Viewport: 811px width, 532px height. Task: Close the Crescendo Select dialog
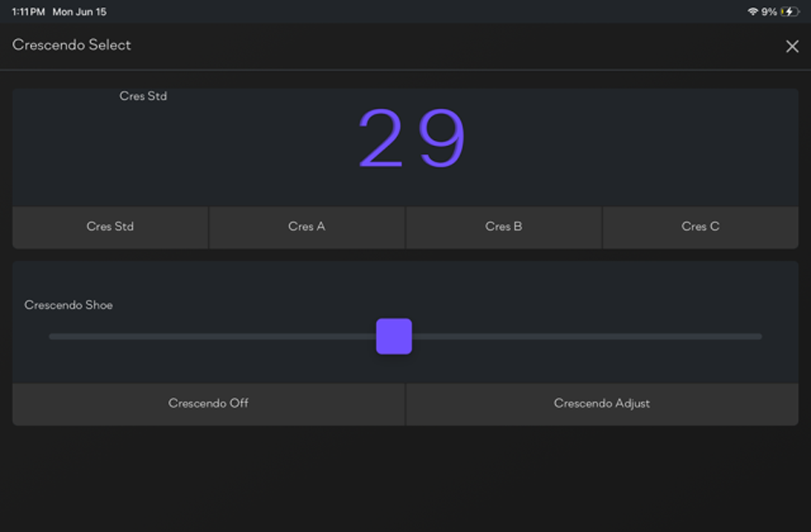coord(792,46)
